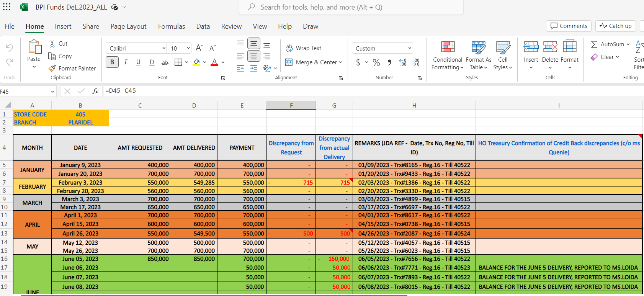Click the Catch up button
The image size is (644, 296).
pos(616,26)
